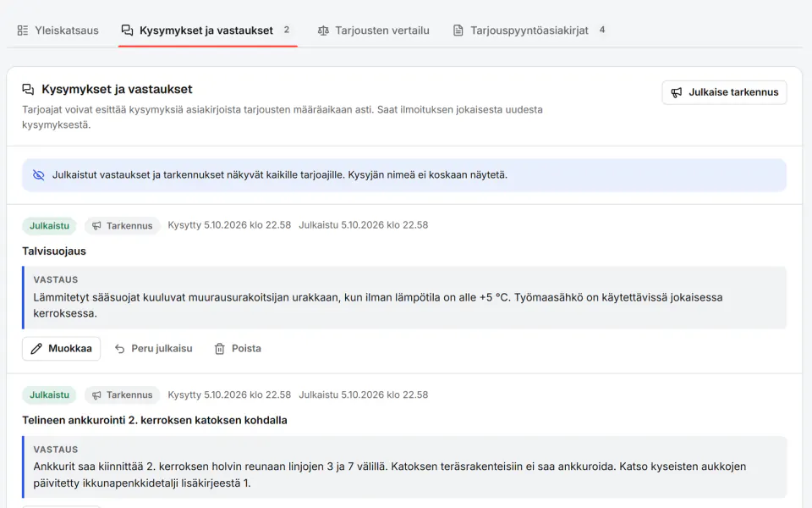Click the Yleiskatsaus grid icon
Image resolution: width=812 pixels, height=508 pixels.
[x=23, y=30]
